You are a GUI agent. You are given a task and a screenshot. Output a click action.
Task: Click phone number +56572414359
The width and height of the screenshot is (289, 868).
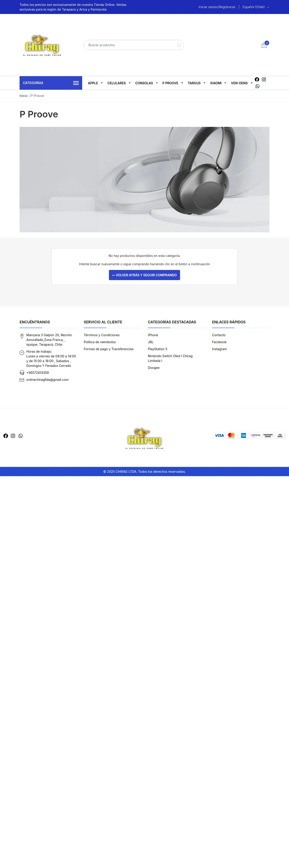pyautogui.click(x=38, y=373)
